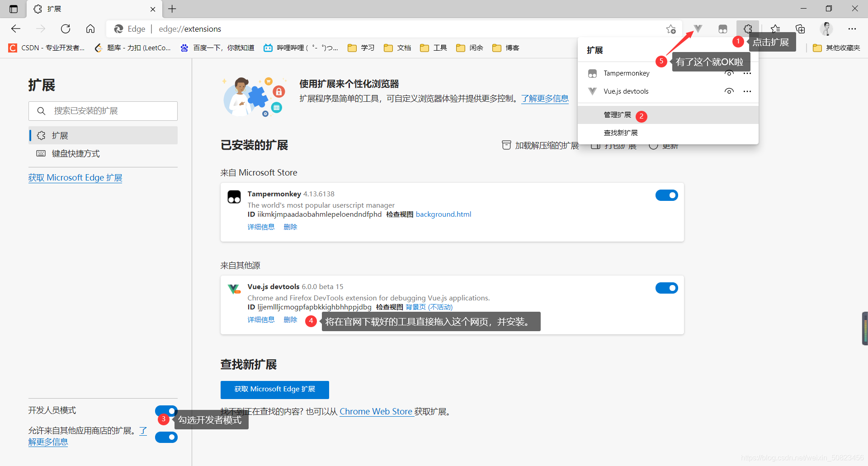Expand the 闲余 bookmark folder

pos(469,48)
